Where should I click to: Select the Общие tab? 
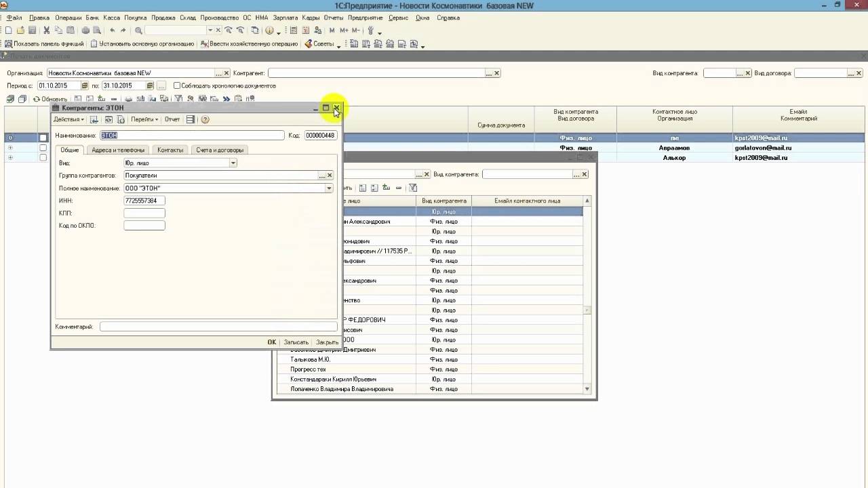[70, 150]
